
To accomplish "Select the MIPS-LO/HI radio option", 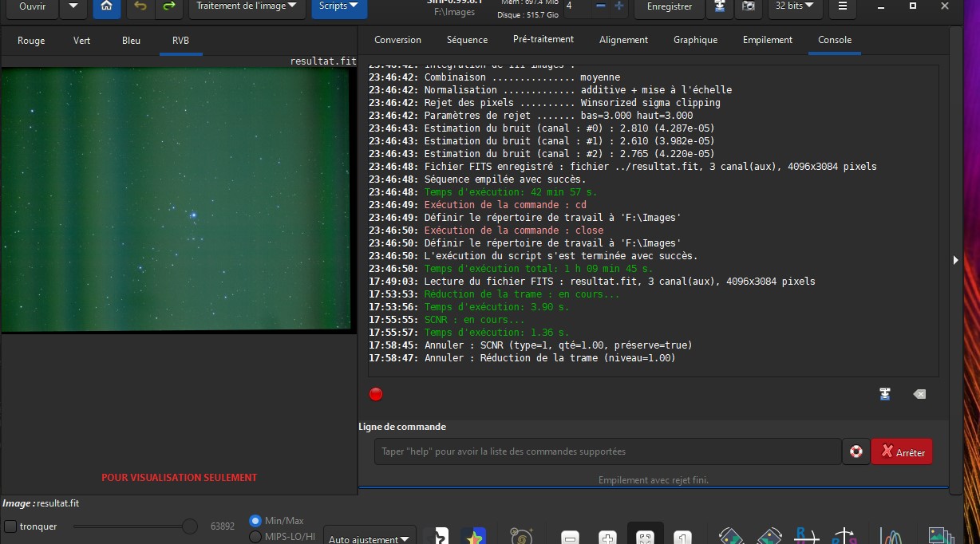I will click(x=255, y=537).
